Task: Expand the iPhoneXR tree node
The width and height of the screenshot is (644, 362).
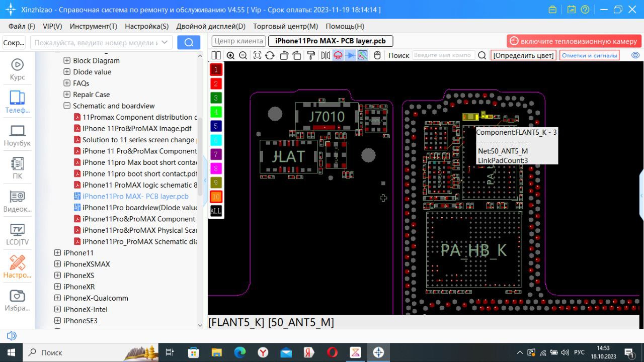Action: (58, 287)
